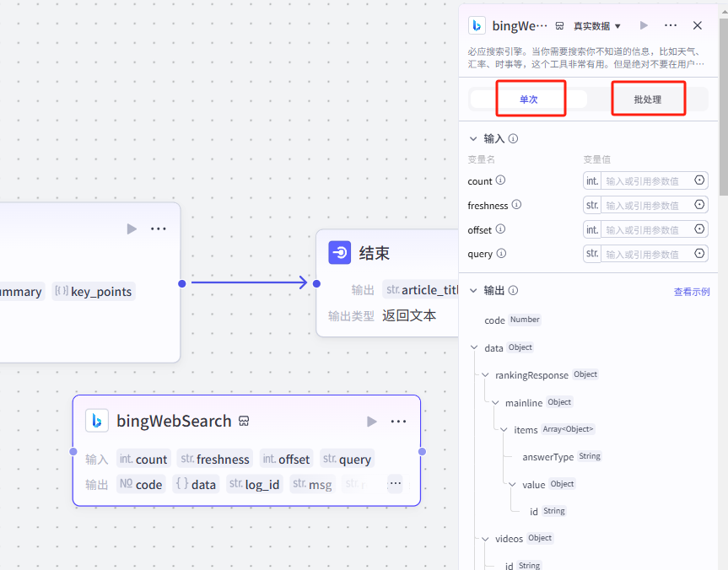
Task: Click the info icon beside count variable
Action: pyautogui.click(x=500, y=180)
